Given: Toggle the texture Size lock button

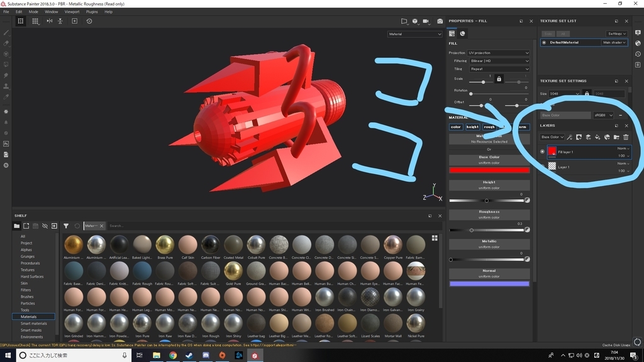Looking at the screenshot, I should tap(587, 94).
